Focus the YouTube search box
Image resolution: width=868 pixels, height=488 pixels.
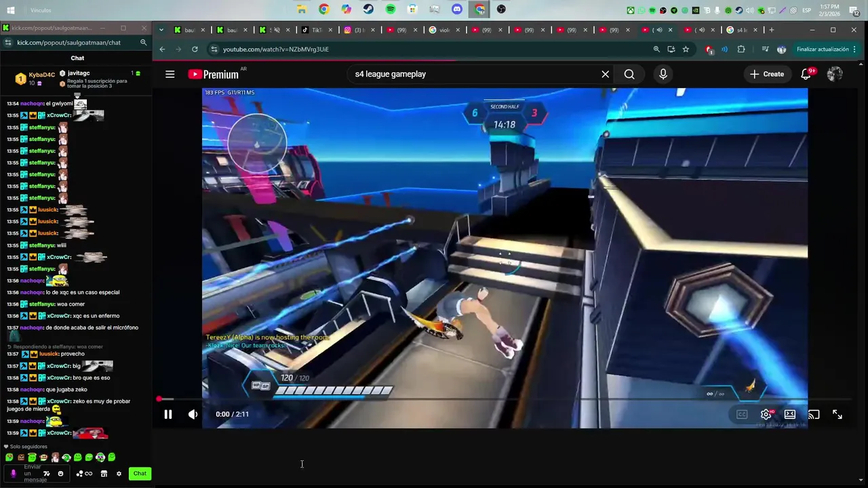coord(473,74)
